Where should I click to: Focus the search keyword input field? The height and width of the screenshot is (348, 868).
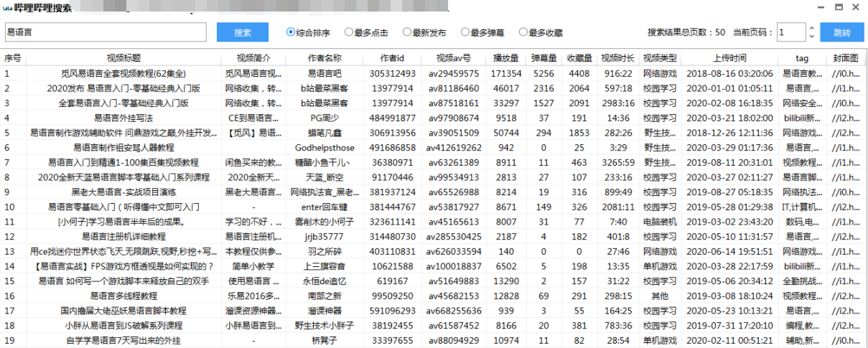click(106, 32)
